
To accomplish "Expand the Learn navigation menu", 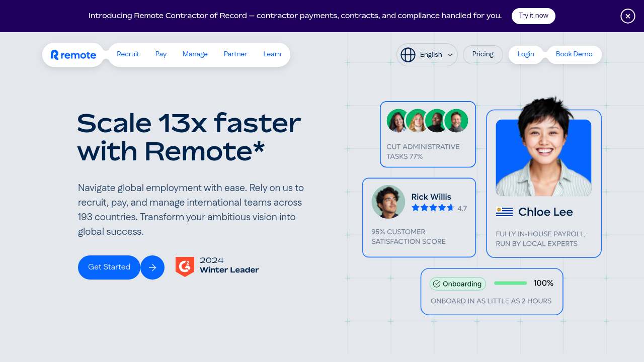I will point(272,54).
